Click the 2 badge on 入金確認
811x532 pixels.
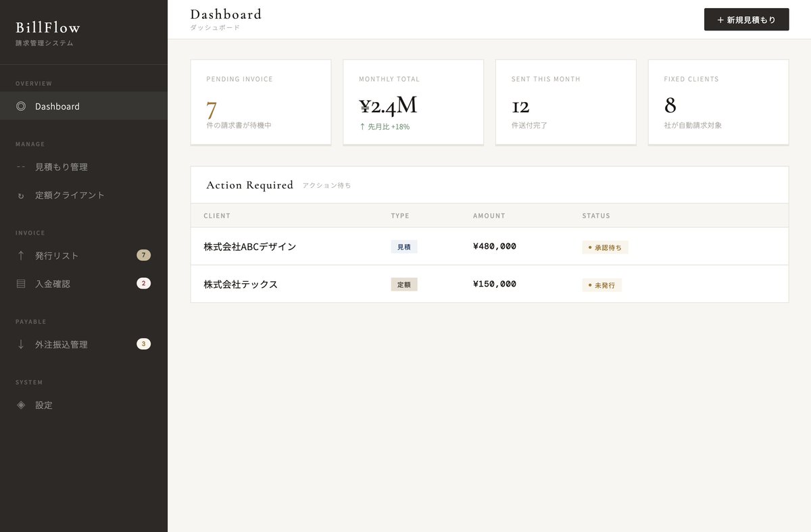[143, 283]
